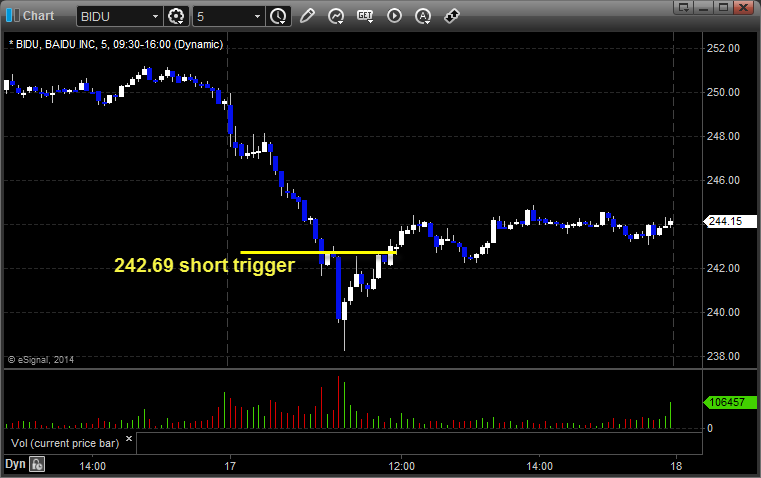
Task: Close the Vol current price bar study
Action: [x=129, y=439]
